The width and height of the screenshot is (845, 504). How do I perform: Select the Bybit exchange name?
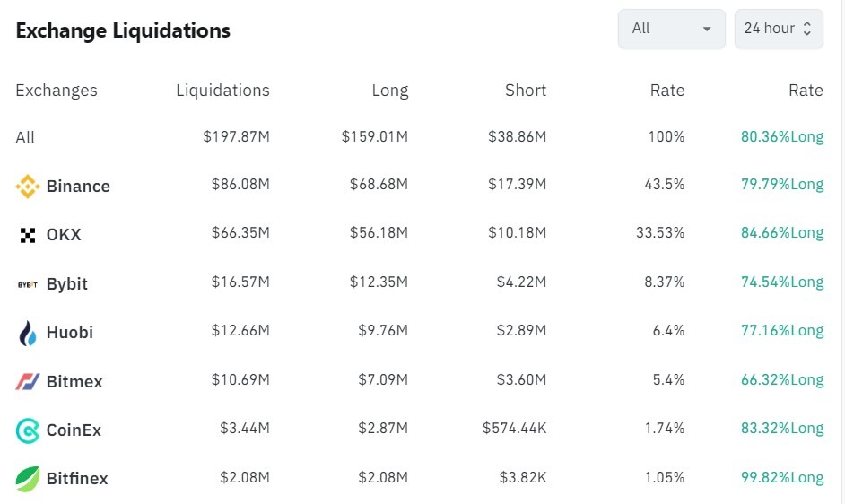click(67, 284)
